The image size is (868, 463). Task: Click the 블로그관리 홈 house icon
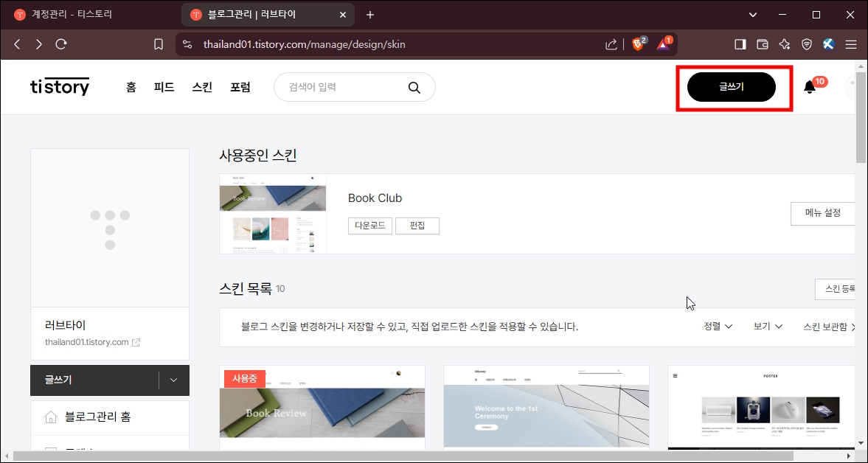pyautogui.click(x=52, y=417)
